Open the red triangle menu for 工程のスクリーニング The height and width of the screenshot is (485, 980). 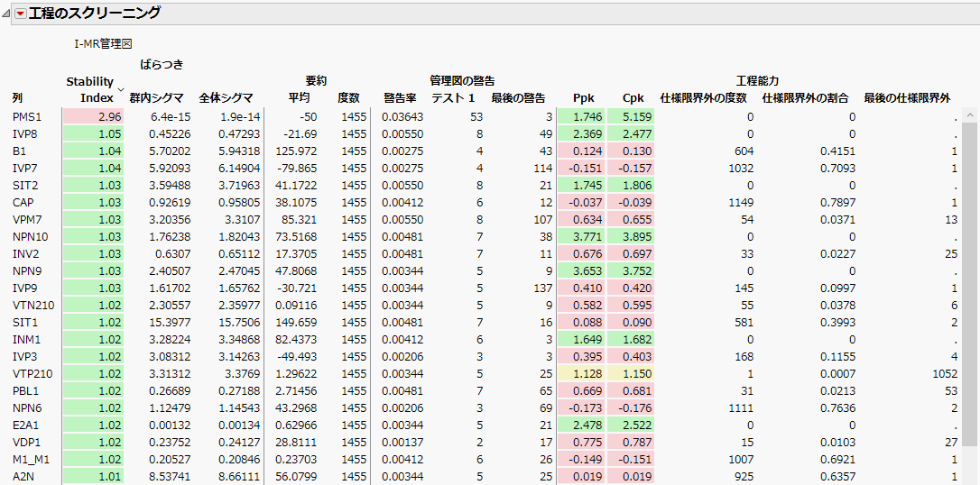(20, 13)
